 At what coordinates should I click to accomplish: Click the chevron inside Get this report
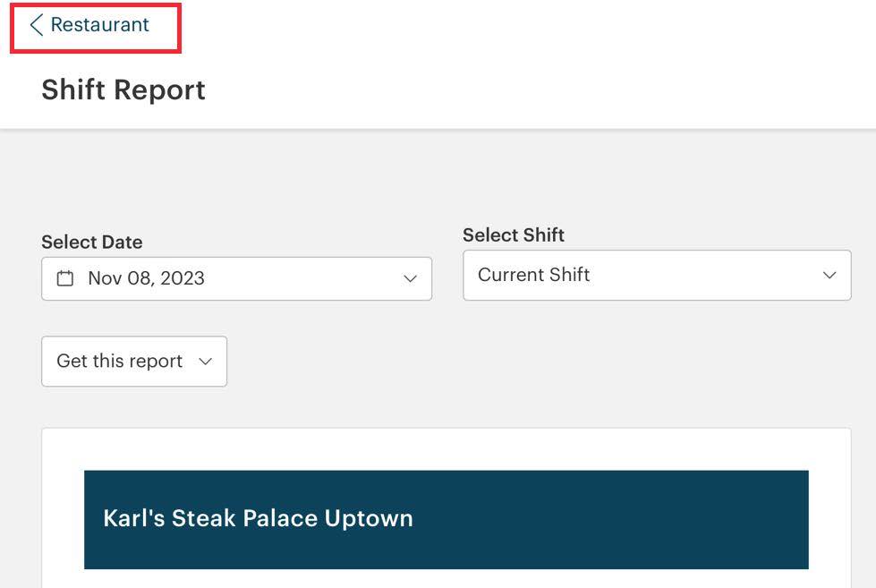205,362
